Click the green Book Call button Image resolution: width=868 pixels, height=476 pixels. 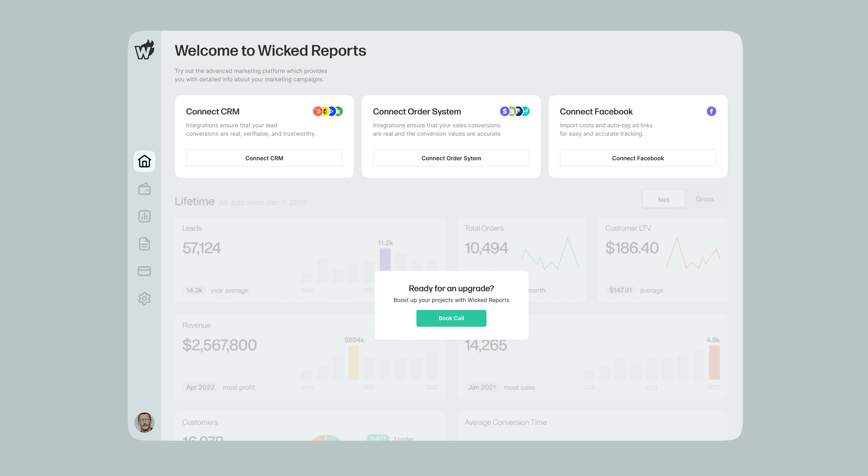(451, 318)
